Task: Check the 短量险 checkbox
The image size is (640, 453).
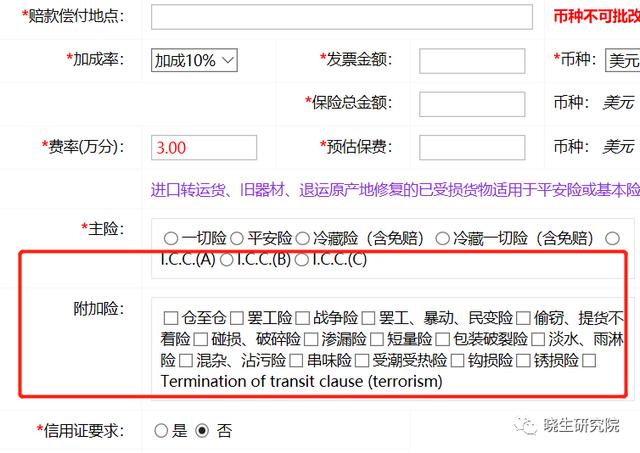Action: tap(376, 339)
